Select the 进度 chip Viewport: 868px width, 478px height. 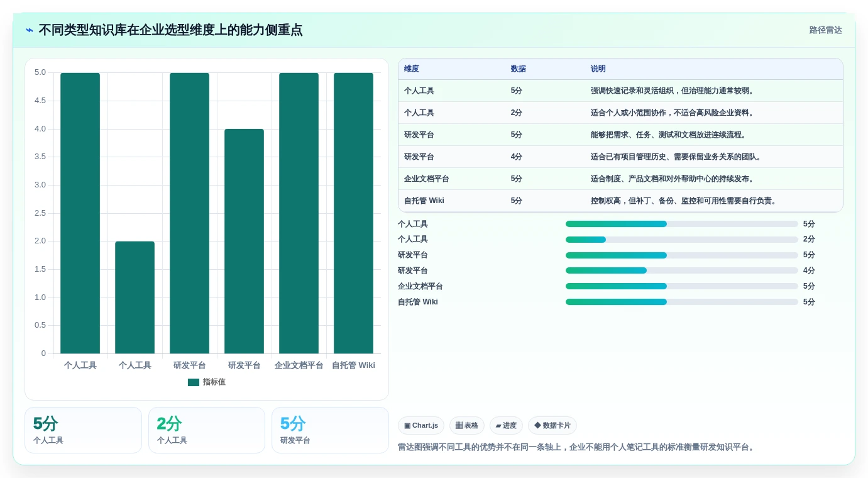point(506,426)
